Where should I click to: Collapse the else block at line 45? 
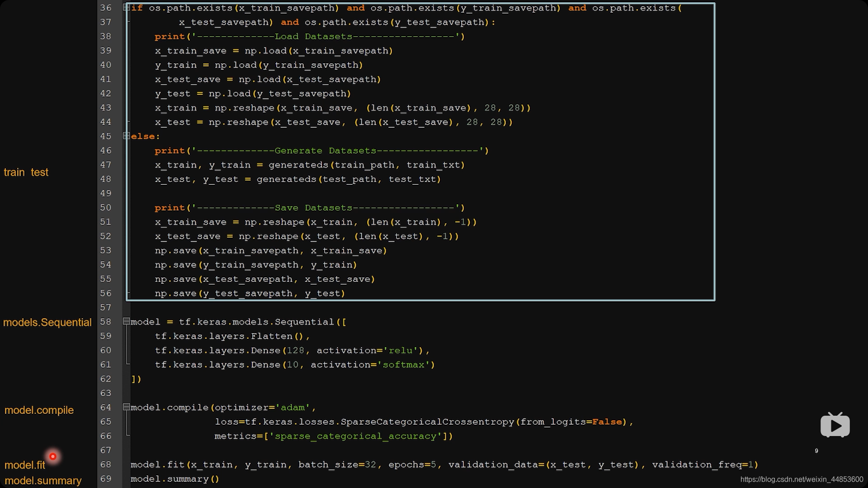click(127, 136)
